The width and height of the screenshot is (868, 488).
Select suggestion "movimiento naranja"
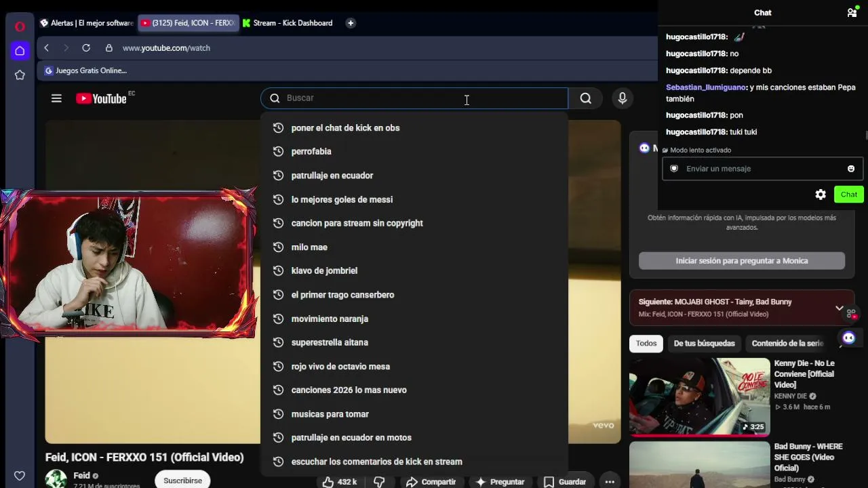click(x=414, y=319)
